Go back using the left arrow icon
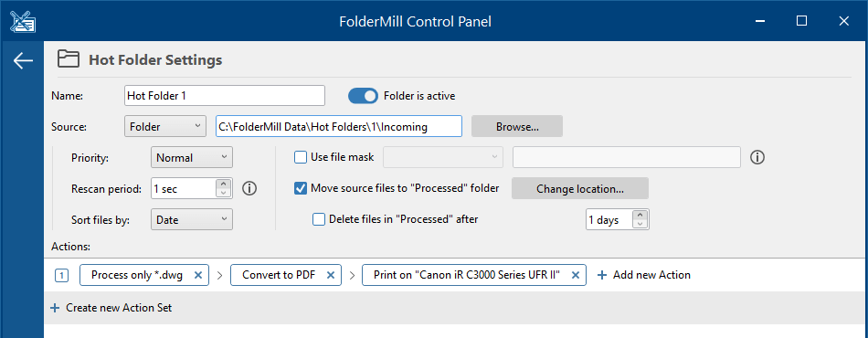This screenshot has width=868, height=338. coord(23,61)
